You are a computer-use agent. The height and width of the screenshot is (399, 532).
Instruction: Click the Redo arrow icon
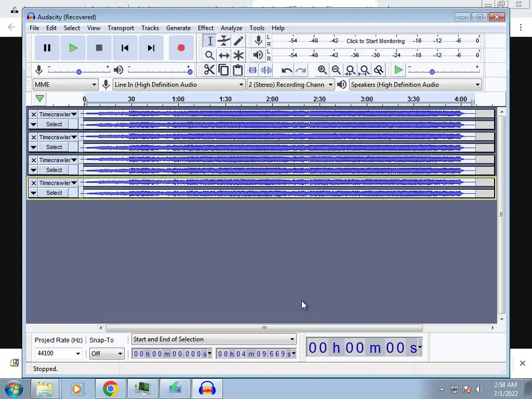tap(301, 70)
